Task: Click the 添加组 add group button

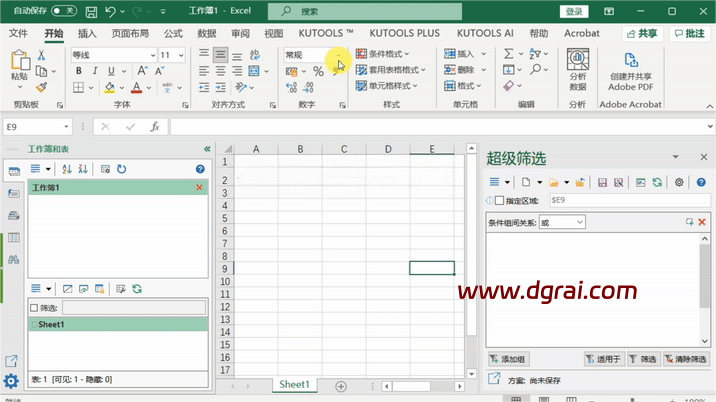Action: pos(509,359)
